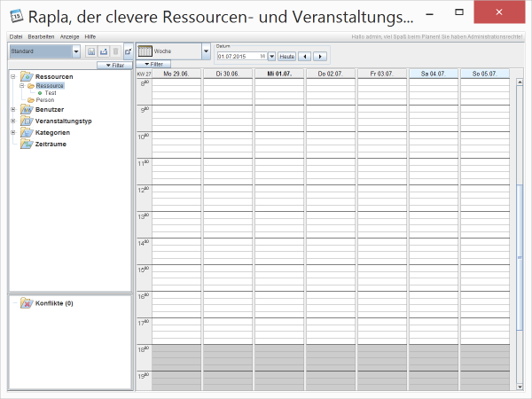Click the Rapla calendar app icon in title bar
Image resolution: width=532 pixels, height=399 pixels.
point(16,16)
